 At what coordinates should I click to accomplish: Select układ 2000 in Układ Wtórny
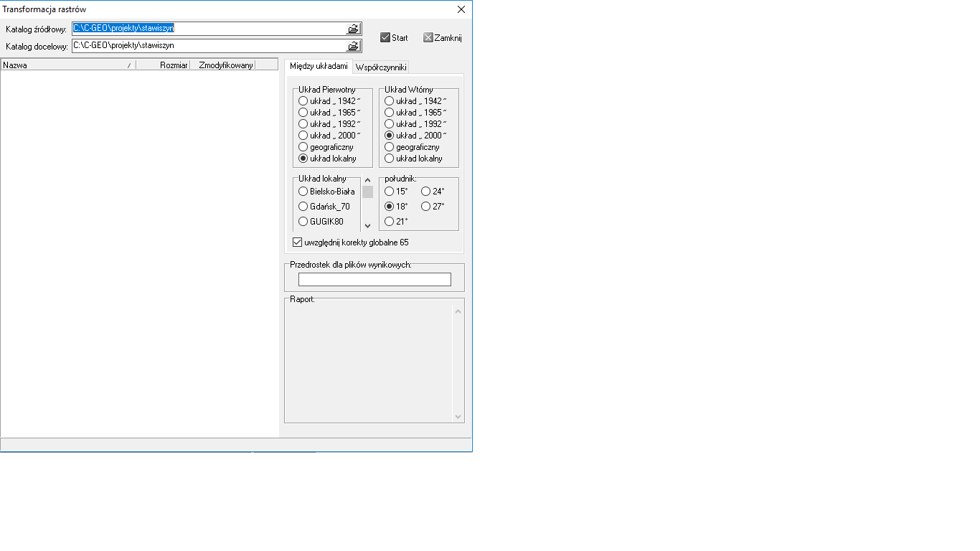[415, 136]
